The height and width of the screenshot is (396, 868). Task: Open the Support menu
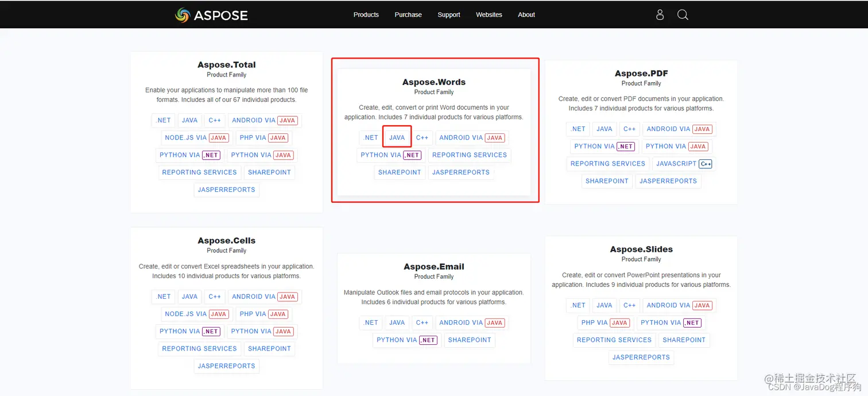449,15
